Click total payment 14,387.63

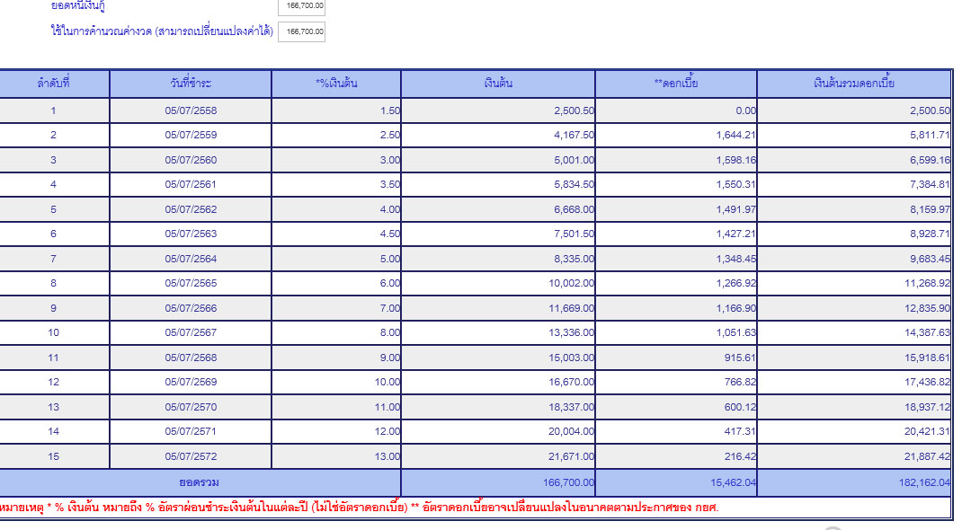pyautogui.click(x=927, y=332)
